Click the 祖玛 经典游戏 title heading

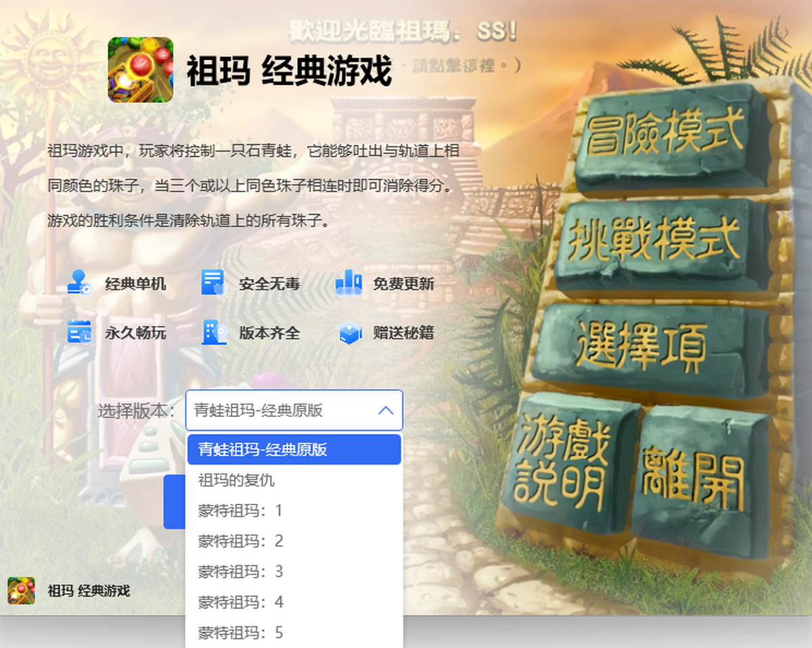[x=290, y=70]
